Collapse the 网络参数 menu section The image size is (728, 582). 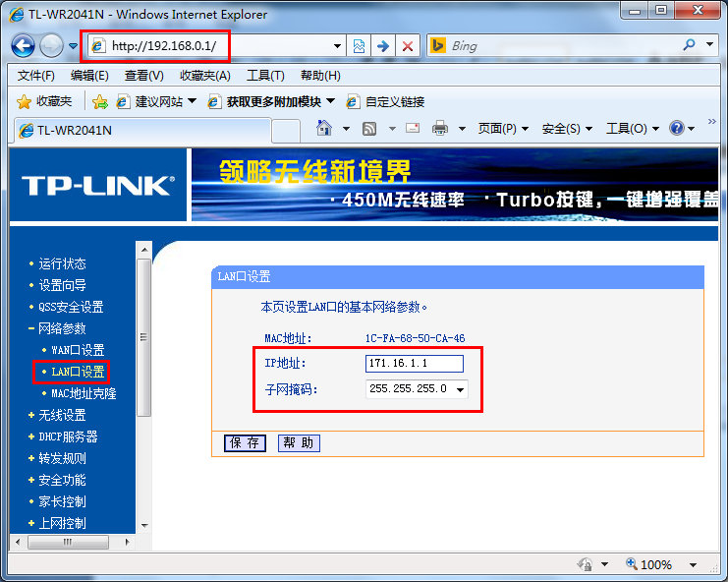62,329
